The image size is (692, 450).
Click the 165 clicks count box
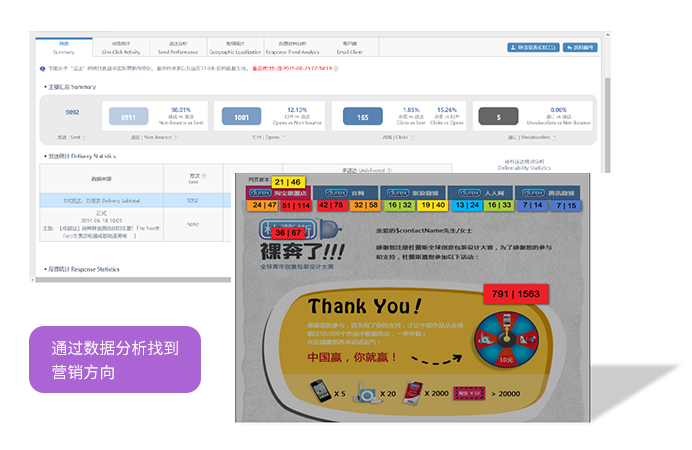[363, 117]
